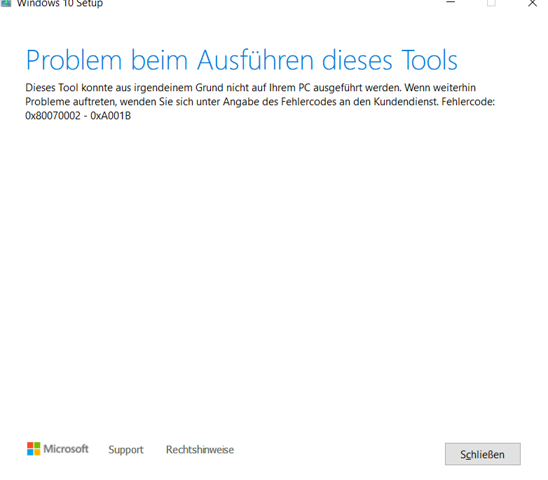Open the Rechtshinweise link
Screen dimensions: 548x480
pyautogui.click(x=200, y=450)
